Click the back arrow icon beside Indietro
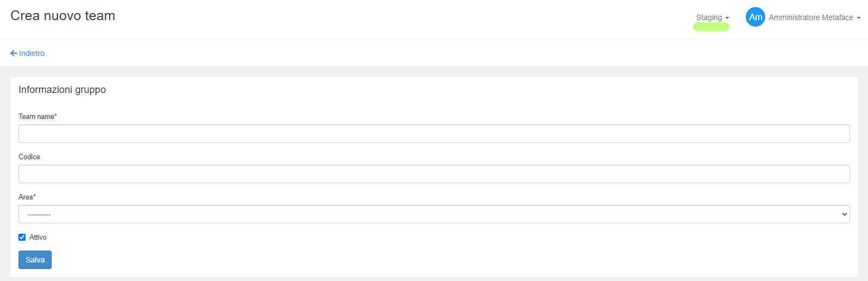 [14, 53]
